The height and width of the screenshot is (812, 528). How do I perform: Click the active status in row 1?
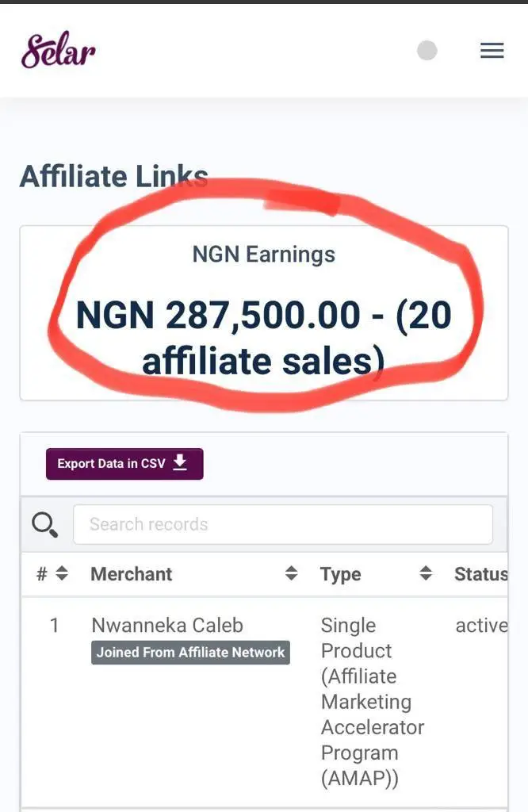[x=481, y=626]
